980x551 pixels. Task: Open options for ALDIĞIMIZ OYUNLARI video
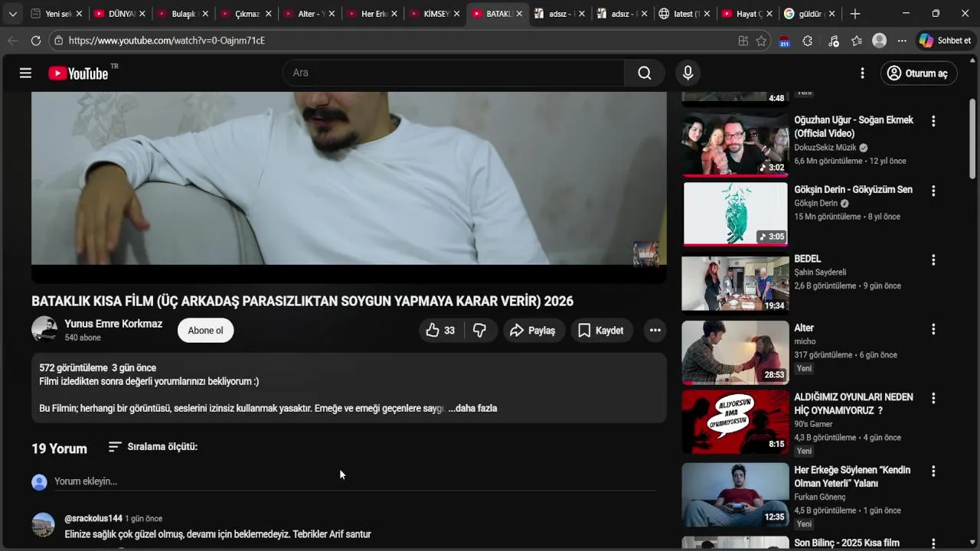[933, 399]
